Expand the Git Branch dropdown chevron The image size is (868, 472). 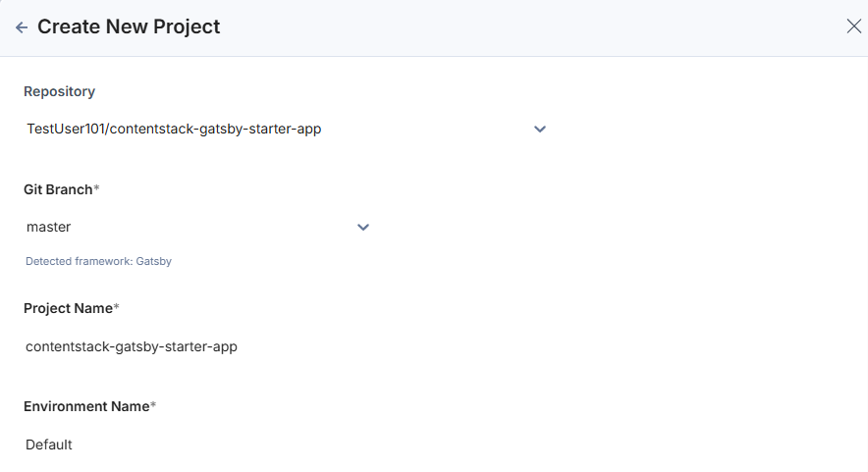(363, 227)
